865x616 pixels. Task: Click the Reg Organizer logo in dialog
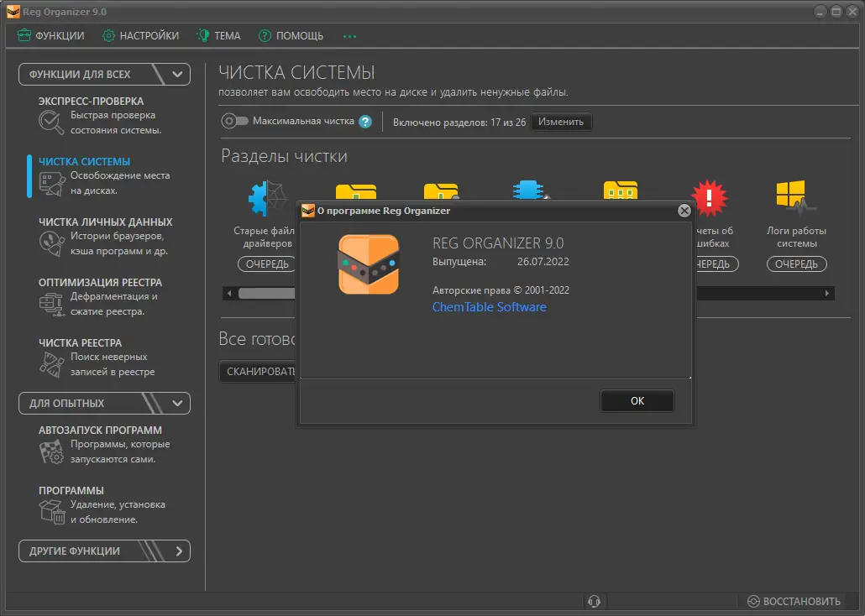(x=369, y=264)
